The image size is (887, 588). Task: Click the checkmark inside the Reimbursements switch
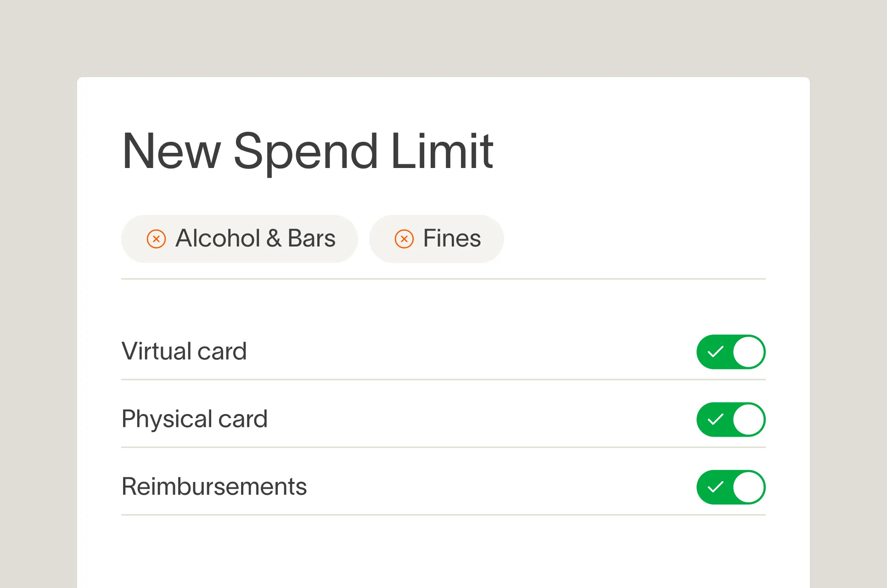[x=715, y=487]
